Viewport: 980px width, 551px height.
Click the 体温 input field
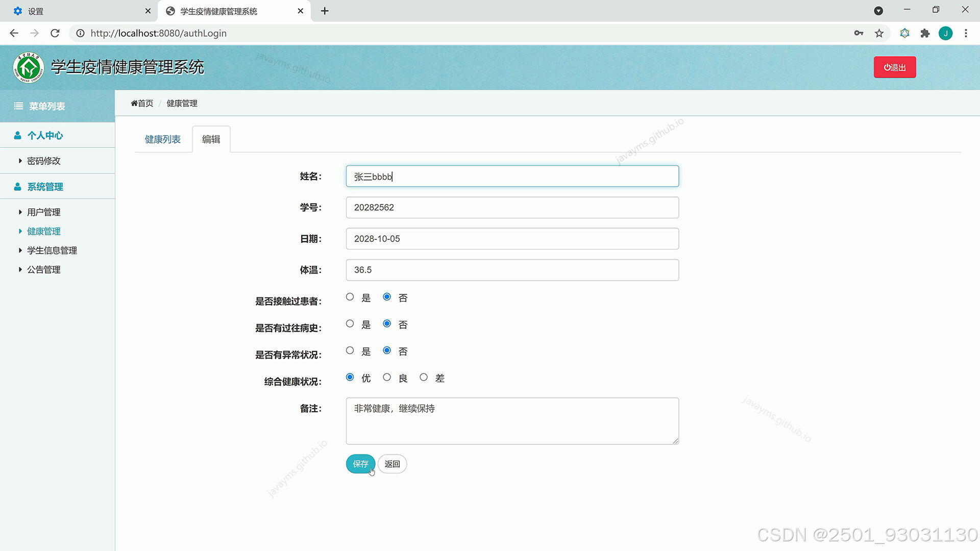coord(512,270)
